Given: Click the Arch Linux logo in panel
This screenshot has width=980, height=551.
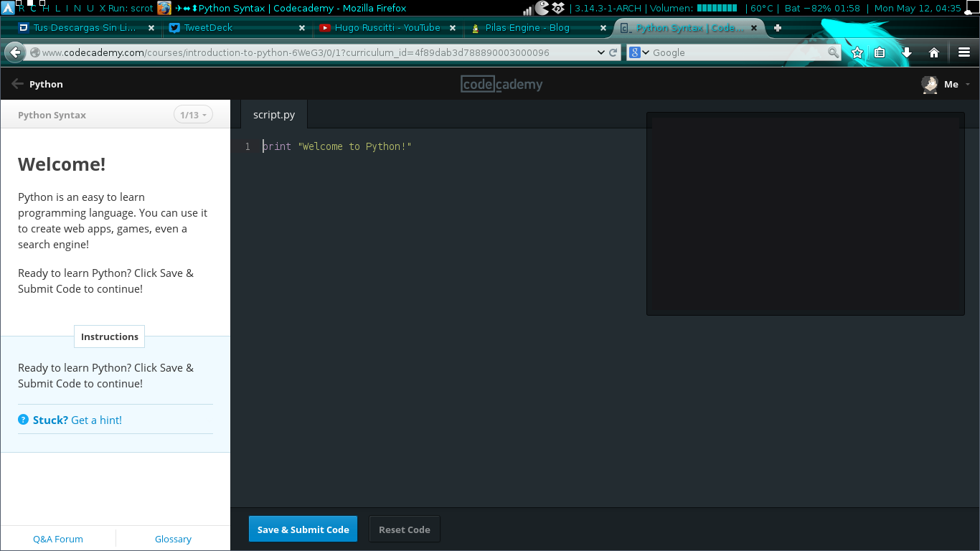Looking at the screenshot, I should [9, 9].
